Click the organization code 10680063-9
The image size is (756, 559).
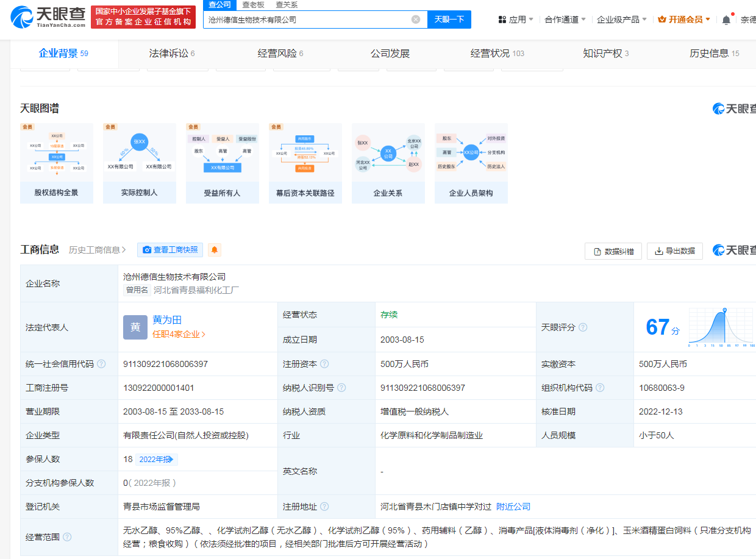coord(661,388)
